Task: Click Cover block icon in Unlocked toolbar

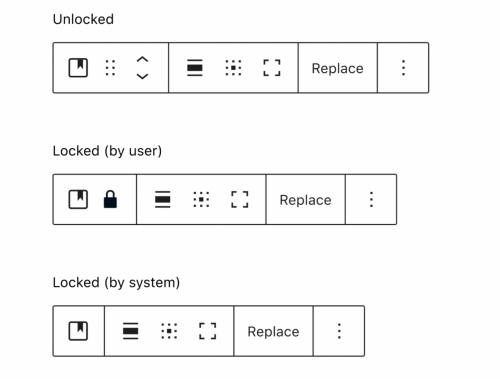Action: (78, 68)
